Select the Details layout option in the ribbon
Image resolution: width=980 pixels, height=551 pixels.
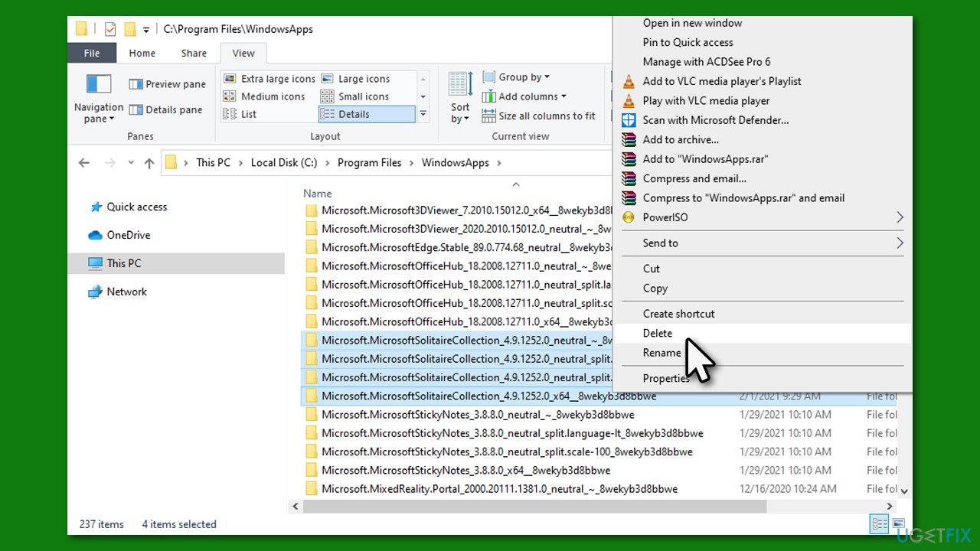click(x=367, y=114)
